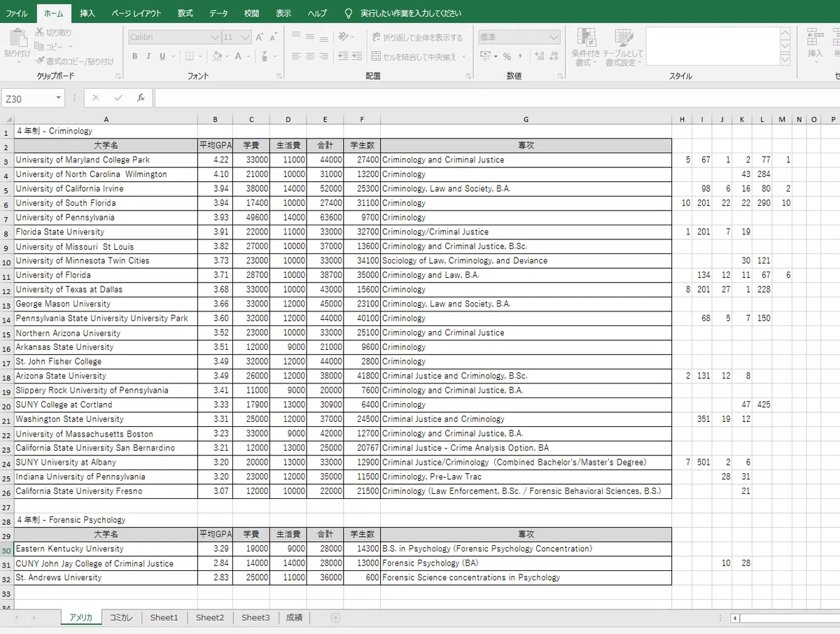Switch to the コミカレ sheet tab
840x634 pixels.
(x=121, y=617)
